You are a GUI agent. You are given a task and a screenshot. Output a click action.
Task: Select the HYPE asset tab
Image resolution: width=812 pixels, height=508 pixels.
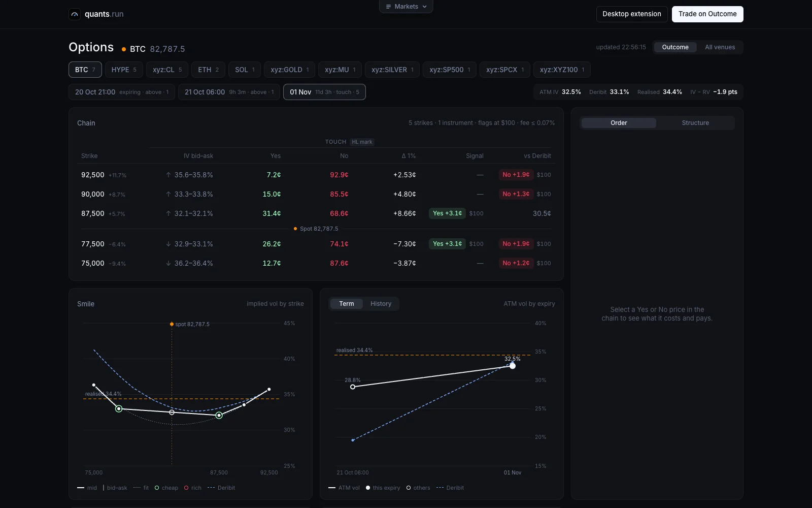124,70
